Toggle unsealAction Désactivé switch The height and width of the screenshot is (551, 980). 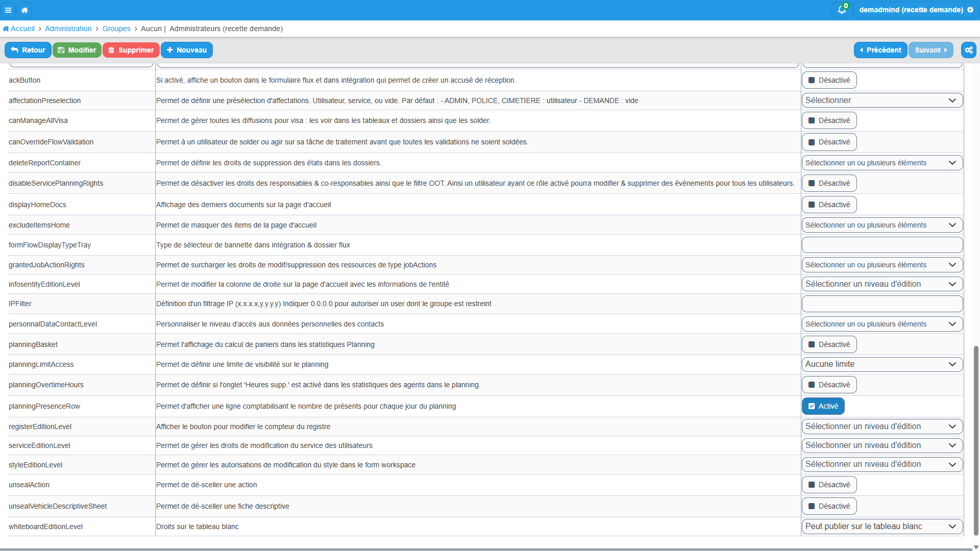[x=829, y=485]
